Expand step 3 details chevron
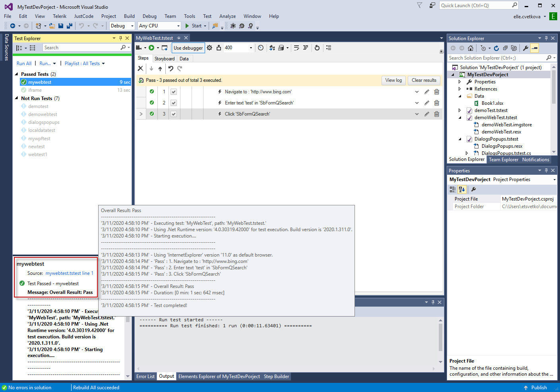This screenshot has height=392, width=560. pos(417,114)
